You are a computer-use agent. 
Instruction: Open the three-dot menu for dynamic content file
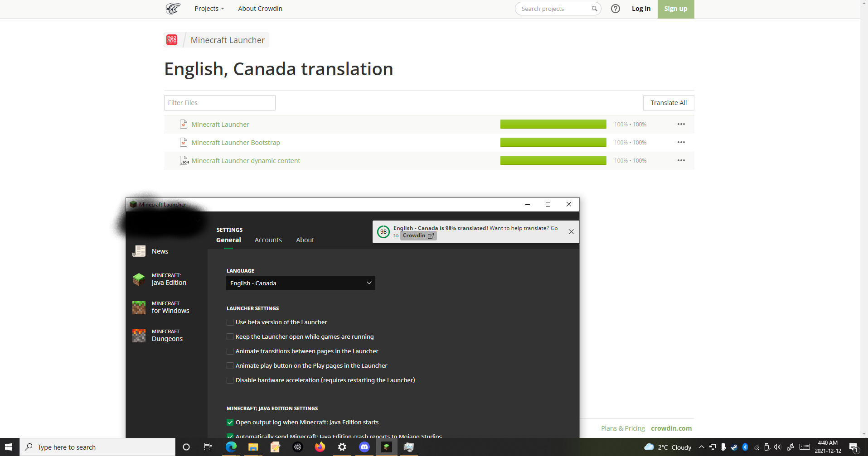click(681, 161)
